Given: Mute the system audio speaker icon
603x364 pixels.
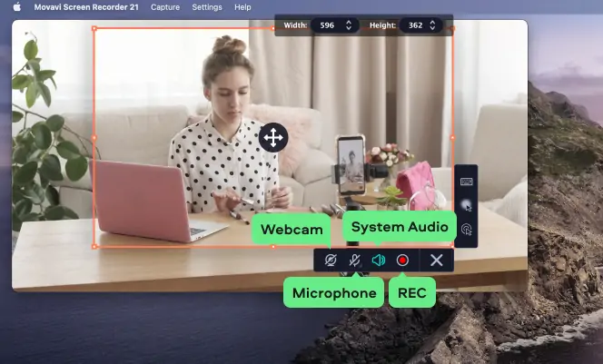Looking at the screenshot, I should 379,261.
